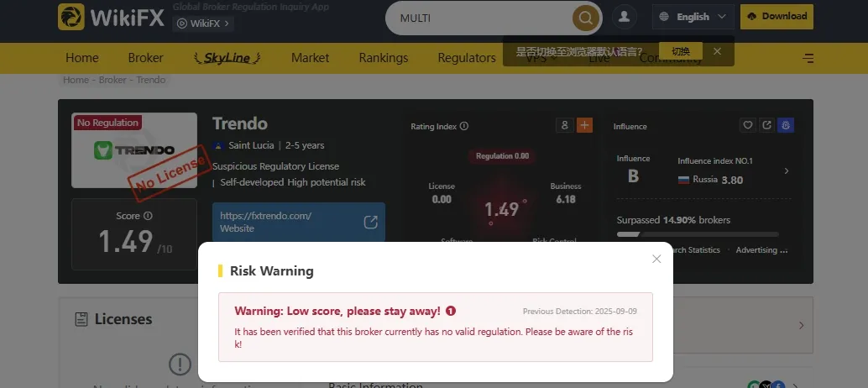Click 'Self-developed High potential risk' text

293,182
